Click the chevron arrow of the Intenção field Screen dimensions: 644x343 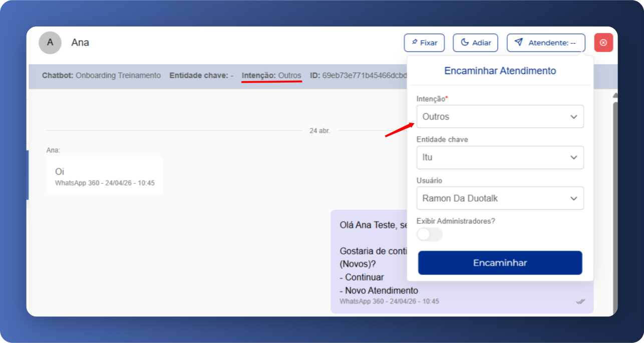click(573, 117)
